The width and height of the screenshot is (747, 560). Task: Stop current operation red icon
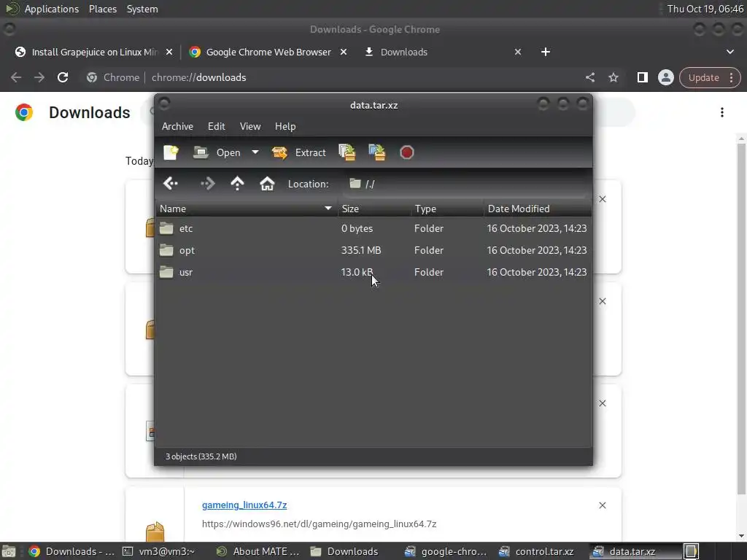406,152
